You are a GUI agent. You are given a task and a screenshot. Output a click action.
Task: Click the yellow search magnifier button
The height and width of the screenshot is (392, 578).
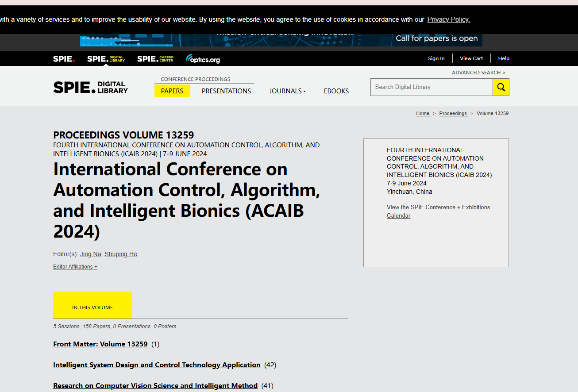tap(501, 87)
